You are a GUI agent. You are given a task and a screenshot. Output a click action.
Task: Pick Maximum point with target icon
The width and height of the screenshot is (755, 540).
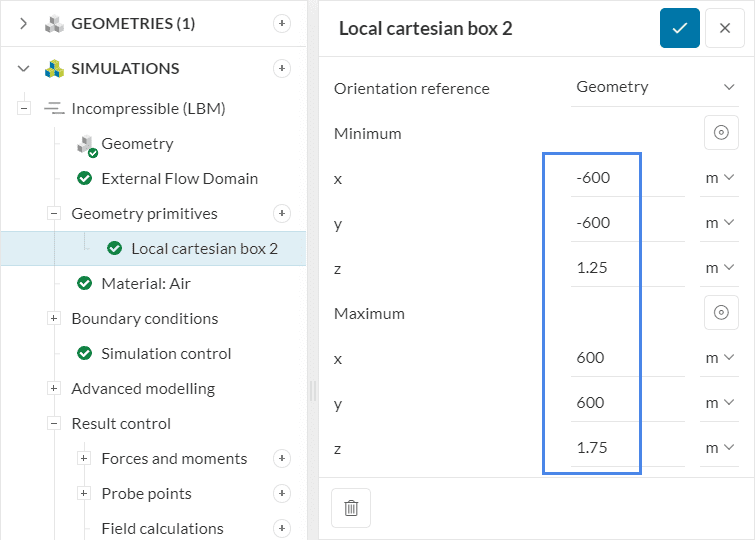point(720,312)
